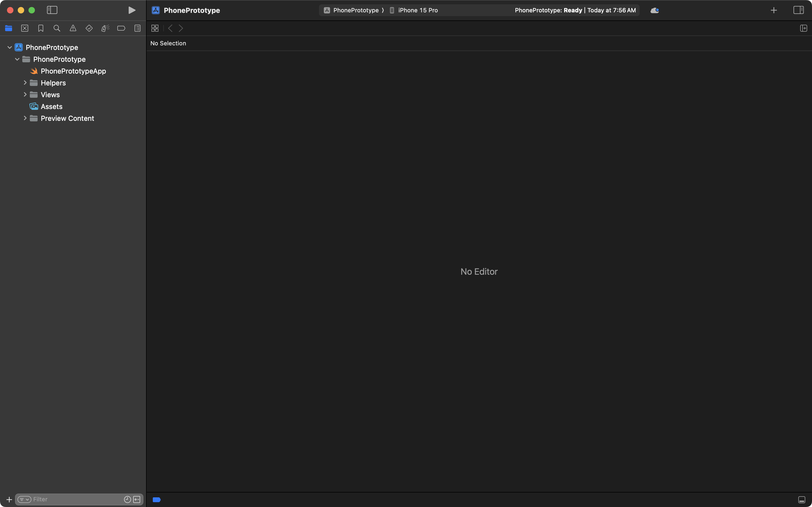Viewport: 812px width, 507px height.
Task: Open the Test navigator diamond icon
Action: point(89,28)
